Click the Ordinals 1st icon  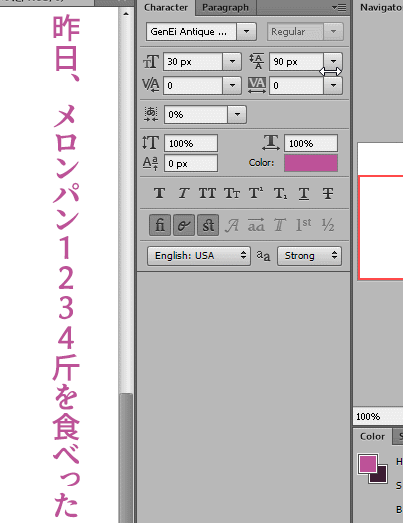(304, 225)
